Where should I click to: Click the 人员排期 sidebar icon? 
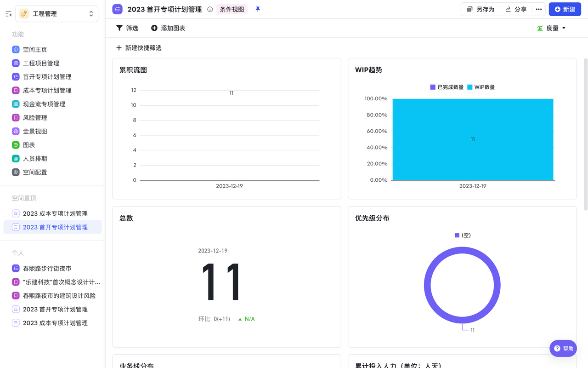pyautogui.click(x=16, y=158)
